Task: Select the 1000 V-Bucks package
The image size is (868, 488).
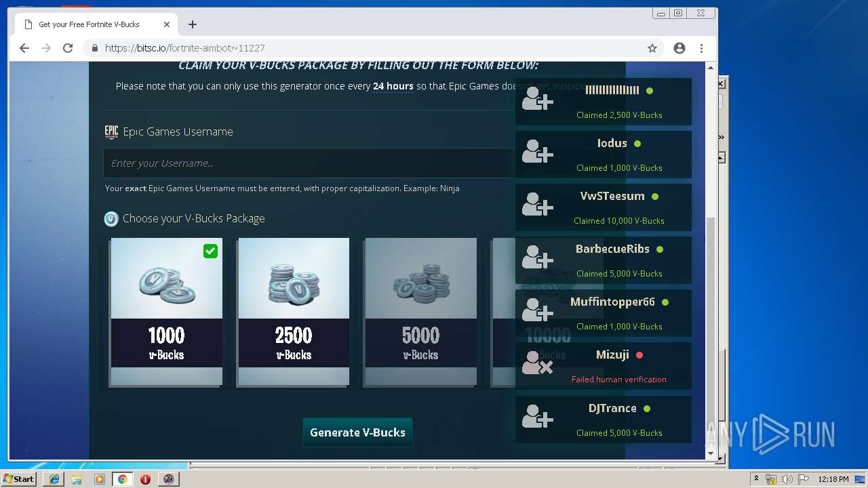Action: tap(167, 312)
